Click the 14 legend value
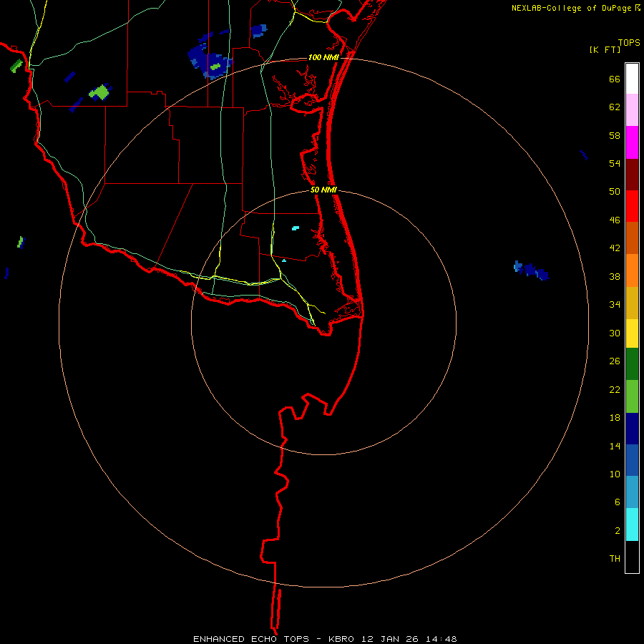This screenshot has height=644, width=644. tap(615, 446)
